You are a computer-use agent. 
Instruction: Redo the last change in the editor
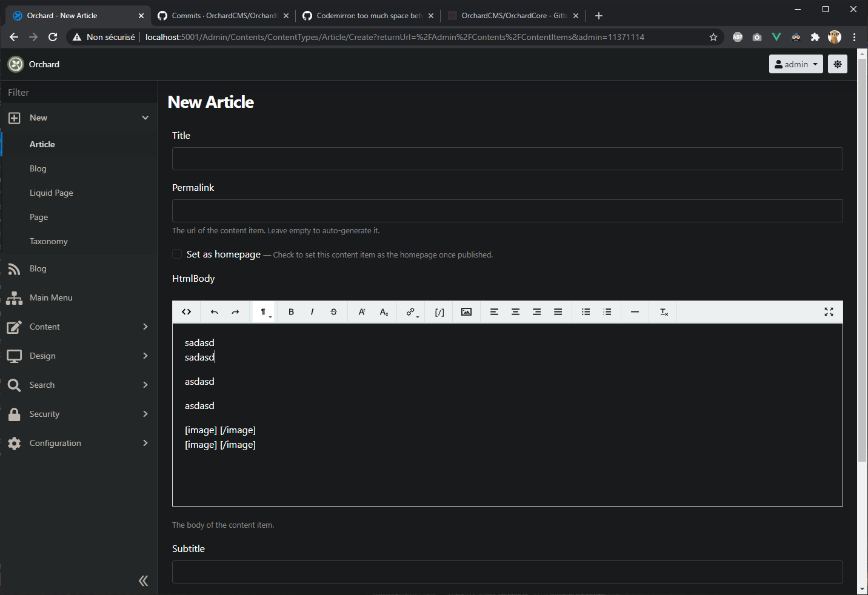click(236, 311)
